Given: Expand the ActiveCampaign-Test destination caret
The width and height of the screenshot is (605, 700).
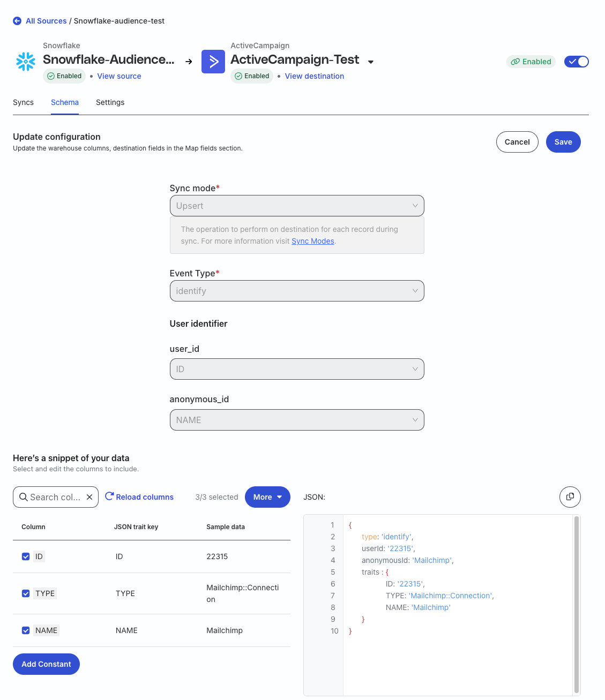Looking at the screenshot, I should (x=370, y=62).
